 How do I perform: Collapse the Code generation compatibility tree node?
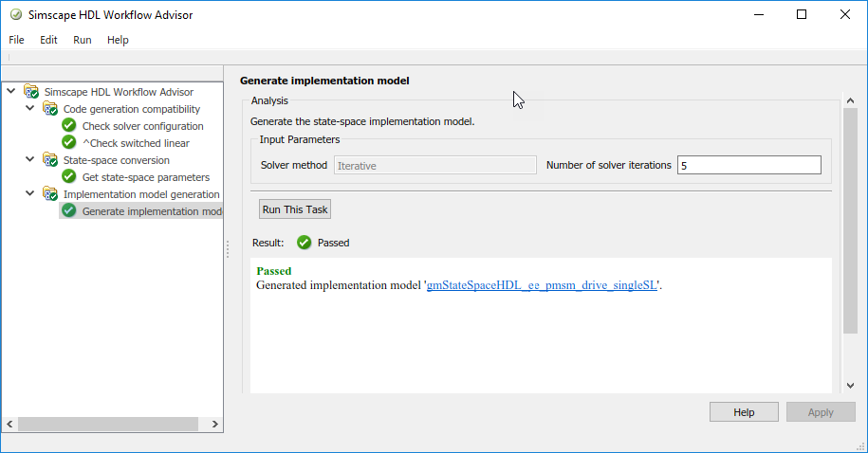pos(29,109)
